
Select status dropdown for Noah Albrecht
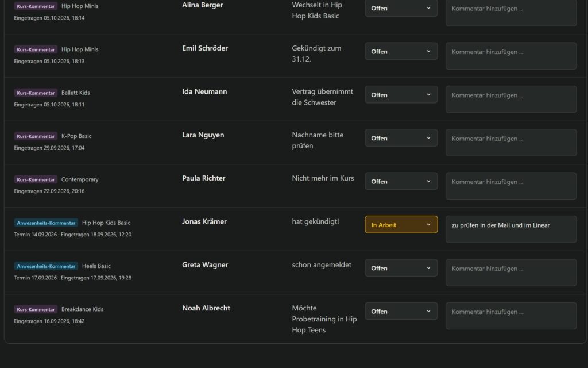(x=401, y=311)
